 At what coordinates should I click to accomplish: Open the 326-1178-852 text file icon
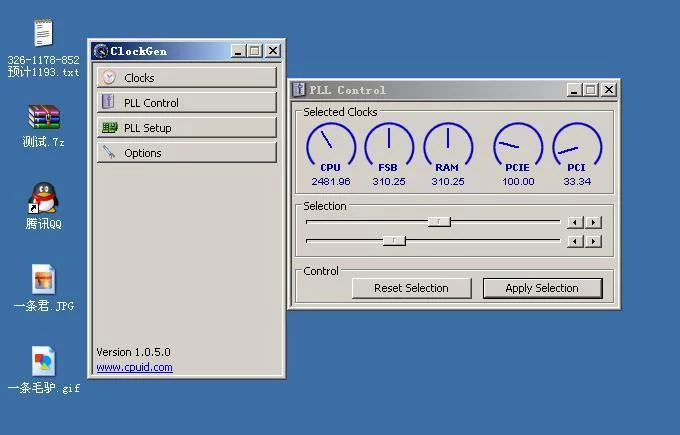(x=43, y=34)
